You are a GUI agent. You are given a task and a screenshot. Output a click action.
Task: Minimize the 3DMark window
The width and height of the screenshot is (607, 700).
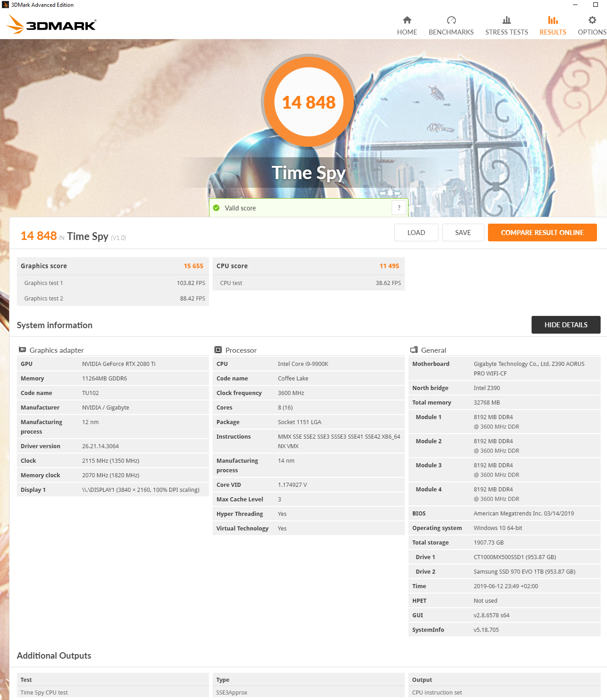point(575,5)
